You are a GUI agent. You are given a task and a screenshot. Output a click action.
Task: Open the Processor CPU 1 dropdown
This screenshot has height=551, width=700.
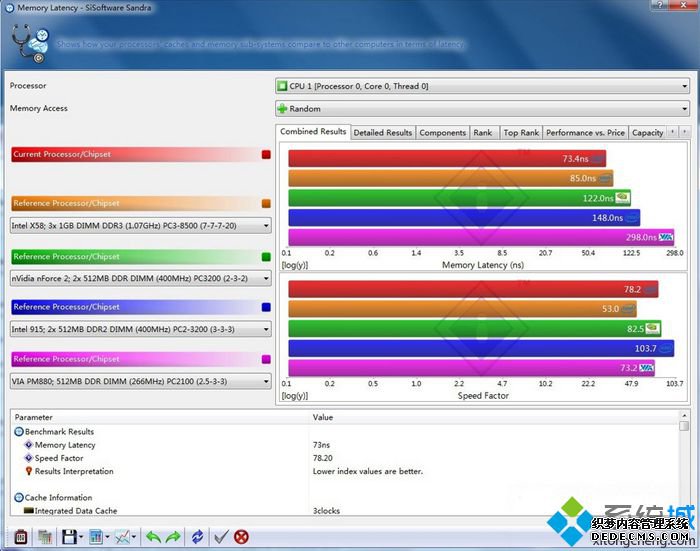point(482,86)
